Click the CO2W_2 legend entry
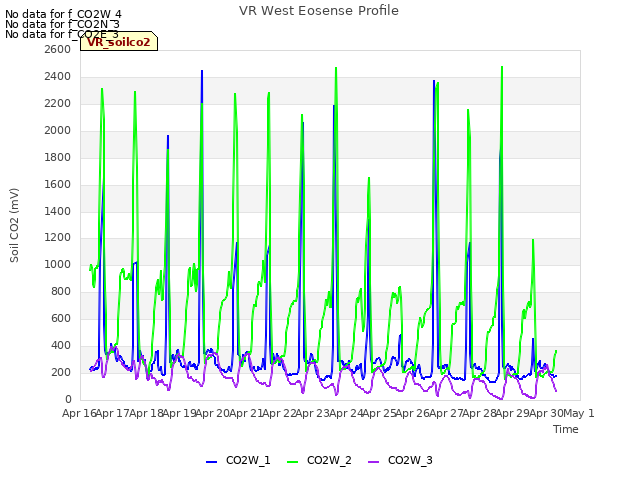 pos(319,460)
